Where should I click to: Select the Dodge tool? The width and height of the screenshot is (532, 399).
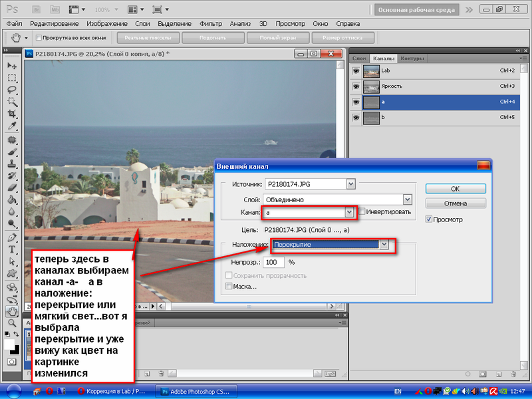coord(12,223)
